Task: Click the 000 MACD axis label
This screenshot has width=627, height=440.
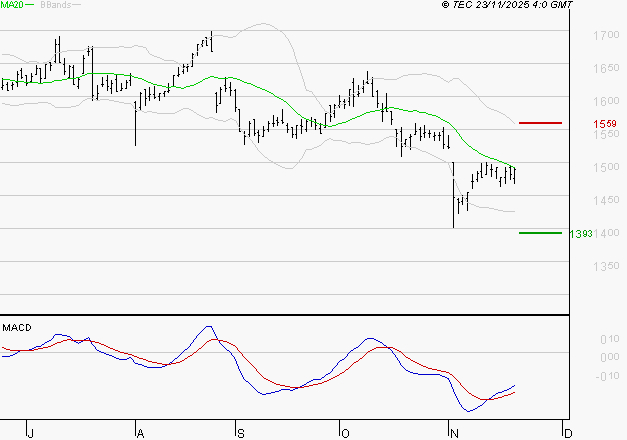Action: click(610, 357)
